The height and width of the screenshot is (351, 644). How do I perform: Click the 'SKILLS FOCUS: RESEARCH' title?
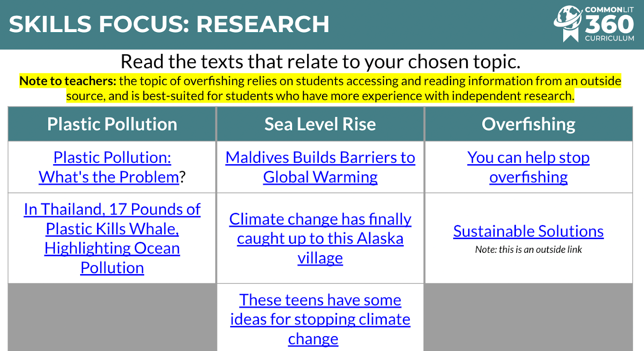pos(169,24)
